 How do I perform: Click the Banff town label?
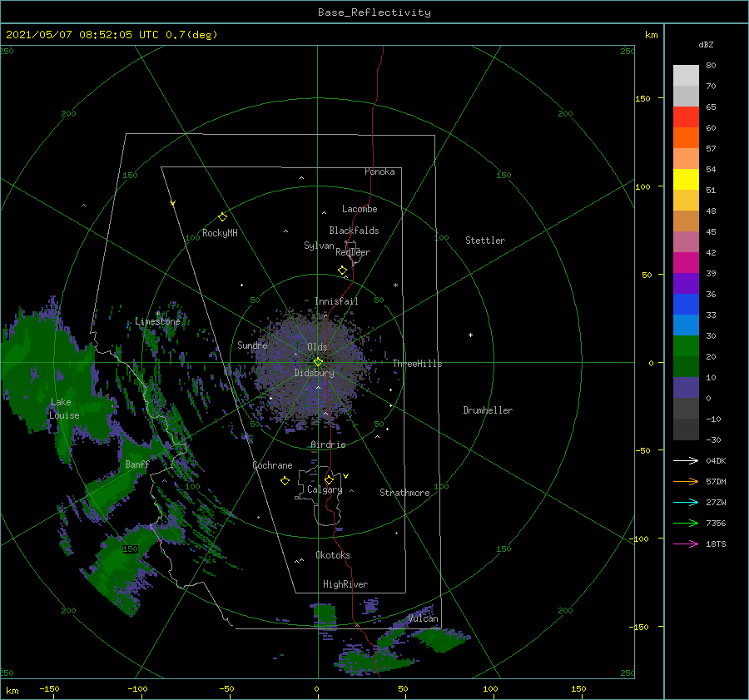click(x=137, y=464)
